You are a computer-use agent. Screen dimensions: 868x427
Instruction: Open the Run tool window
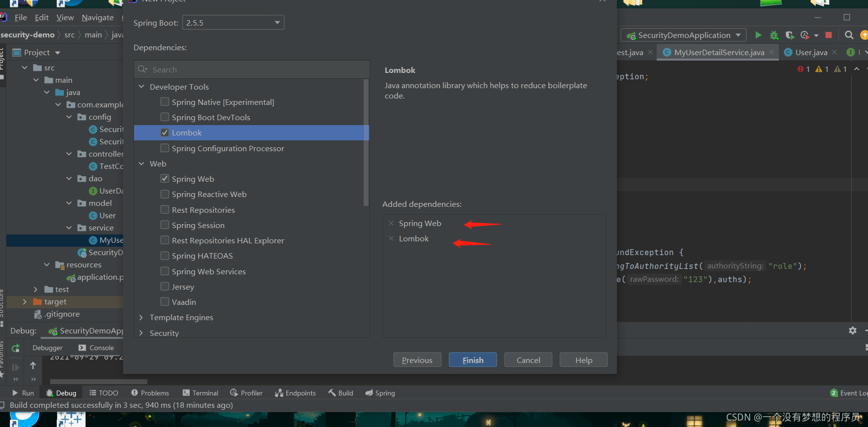tap(23, 393)
